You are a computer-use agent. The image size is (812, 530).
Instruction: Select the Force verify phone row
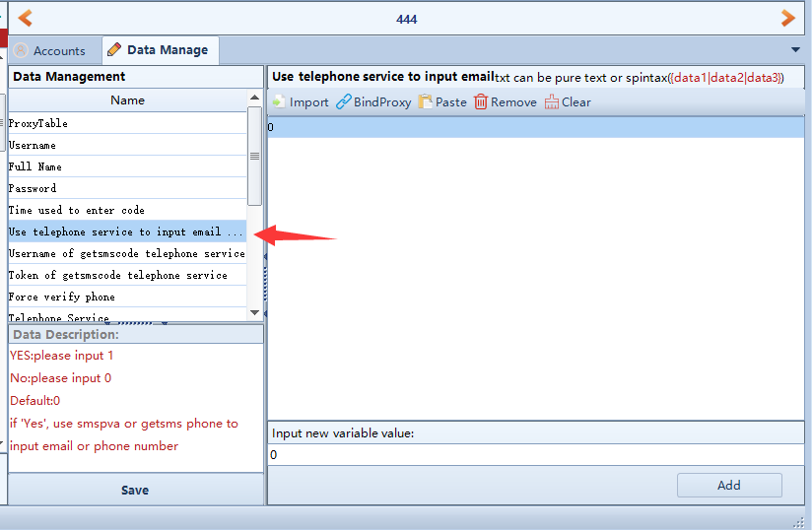click(126, 297)
